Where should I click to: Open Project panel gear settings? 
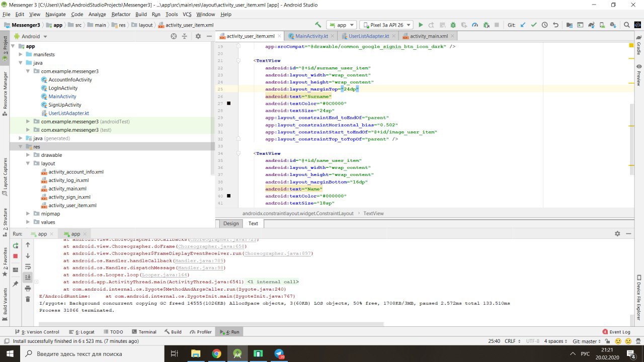point(198,36)
